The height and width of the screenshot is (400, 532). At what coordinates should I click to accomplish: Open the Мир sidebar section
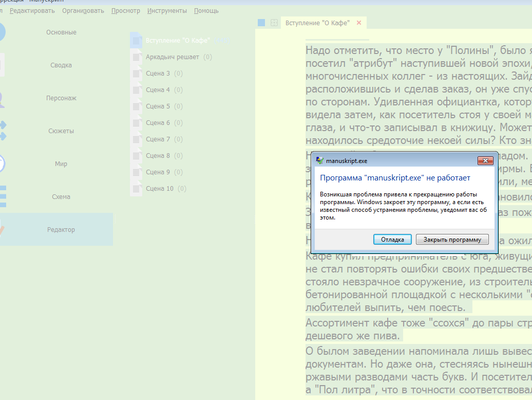click(61, 164)
